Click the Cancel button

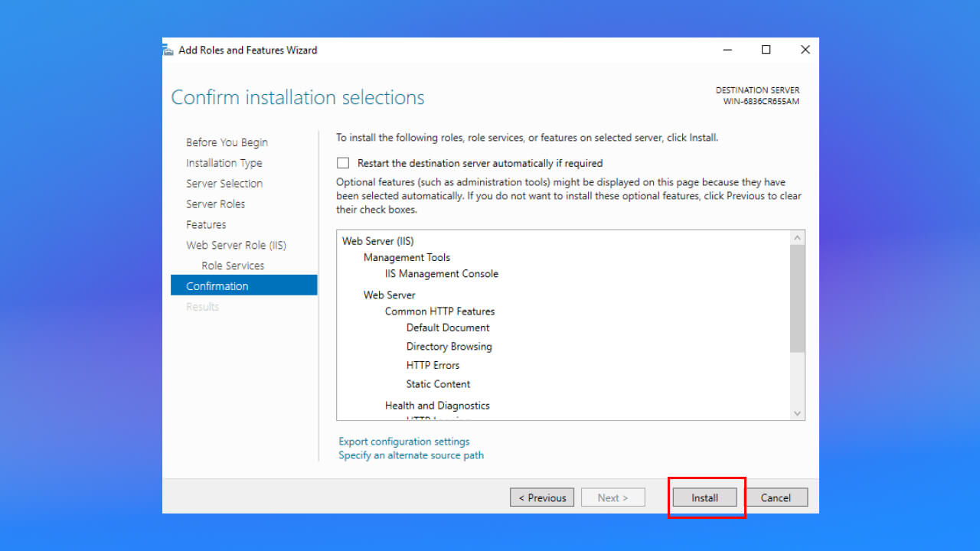pyautogui.click(x=776, y=497)
